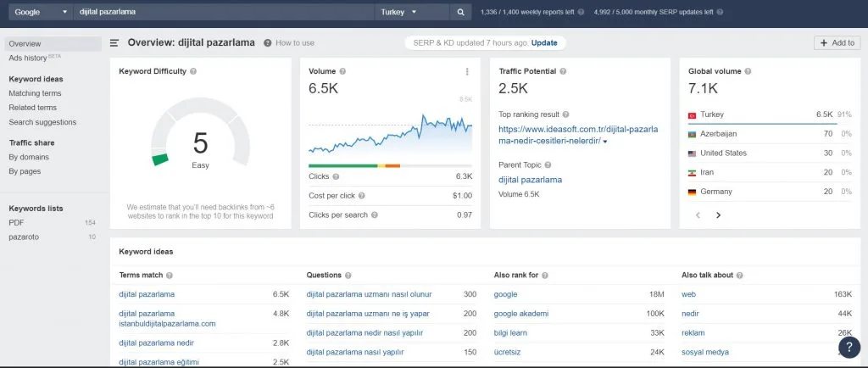
Task: Click Questions column help icon
Action: click(x=348, y=275)
